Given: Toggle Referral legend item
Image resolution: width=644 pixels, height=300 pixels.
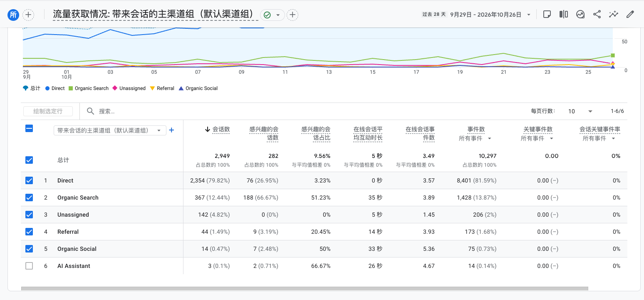Looking at the screenshot, I should point(162,88).
